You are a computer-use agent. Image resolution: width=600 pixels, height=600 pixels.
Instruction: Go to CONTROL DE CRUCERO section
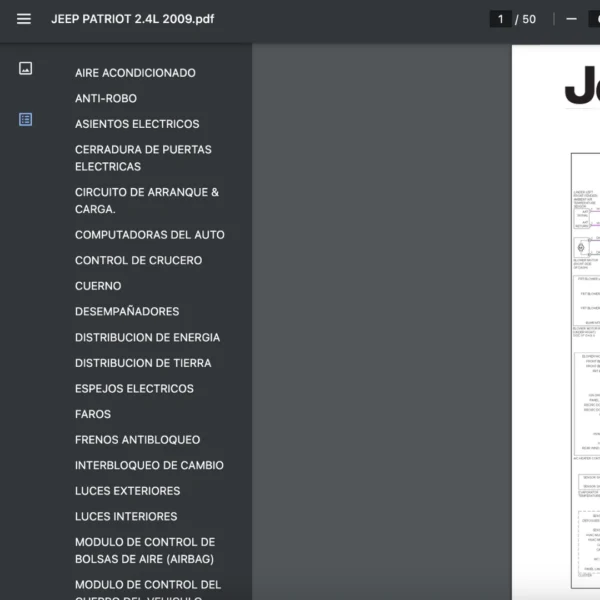click(x=139, y=260)
